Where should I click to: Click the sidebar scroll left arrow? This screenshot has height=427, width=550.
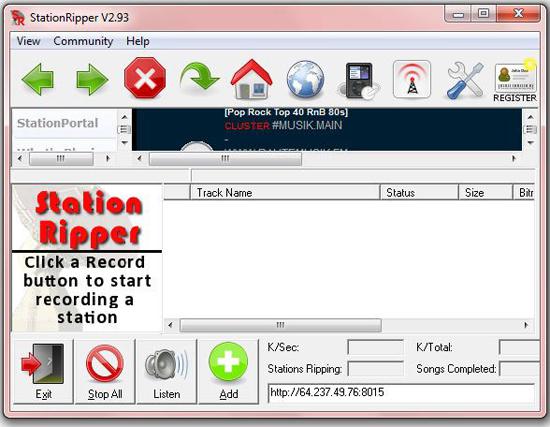click(x=20, y=159)
